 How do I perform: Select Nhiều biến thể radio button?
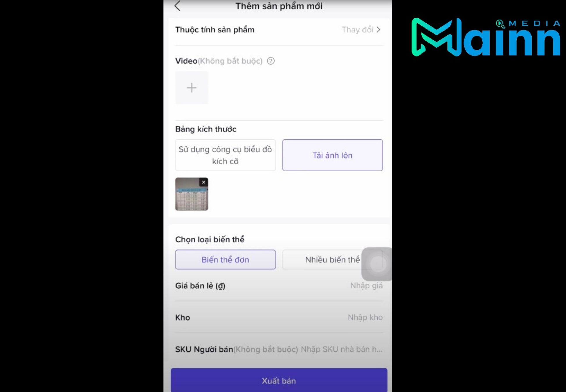pyautogui.click(x=331, y=259)
